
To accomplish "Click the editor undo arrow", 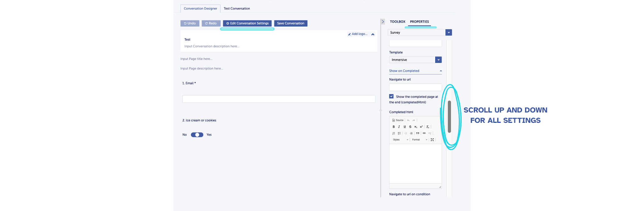I will coord(408,120).
